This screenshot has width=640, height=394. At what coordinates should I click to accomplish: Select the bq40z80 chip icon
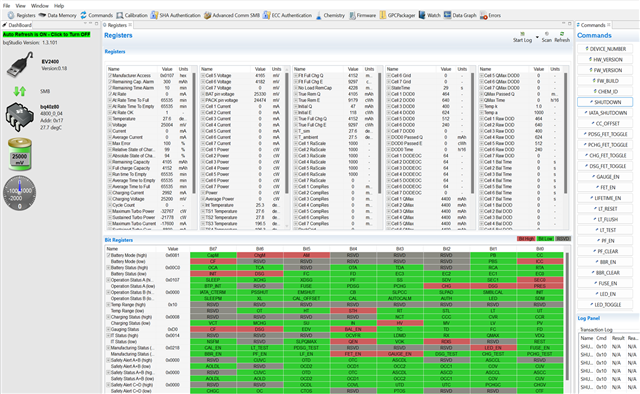(20, 117)
